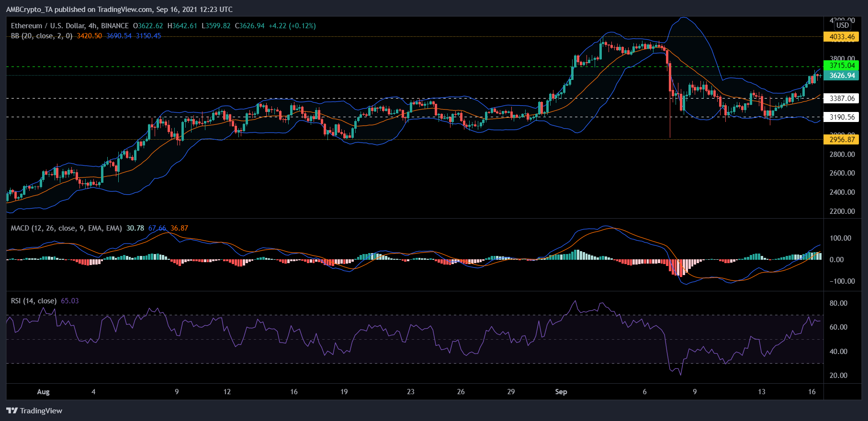
Task: Click the 2200.00 price axis tick
Action: [x=842, y=211]
